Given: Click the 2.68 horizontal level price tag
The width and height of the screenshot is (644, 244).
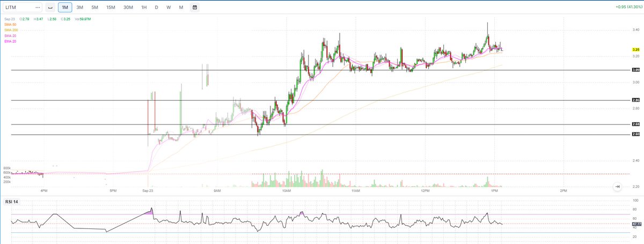Looking at the screenshot, I should coord(635,125).
